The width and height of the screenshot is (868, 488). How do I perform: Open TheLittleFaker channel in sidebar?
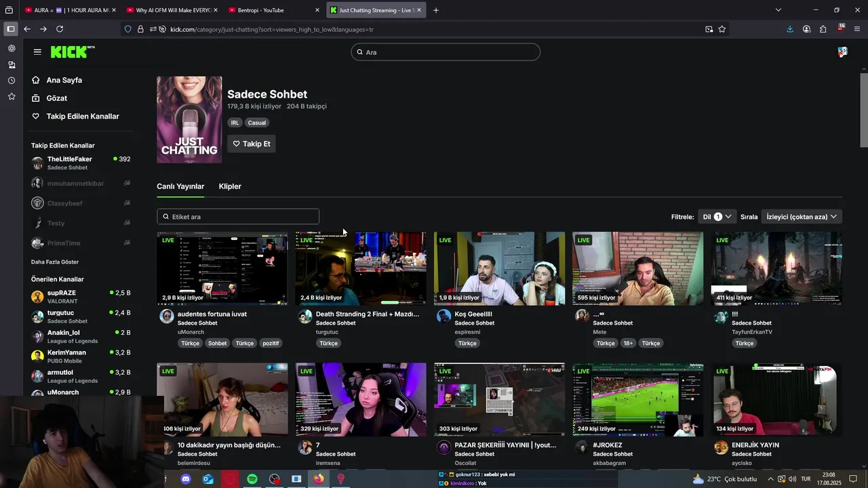point(81,163)
